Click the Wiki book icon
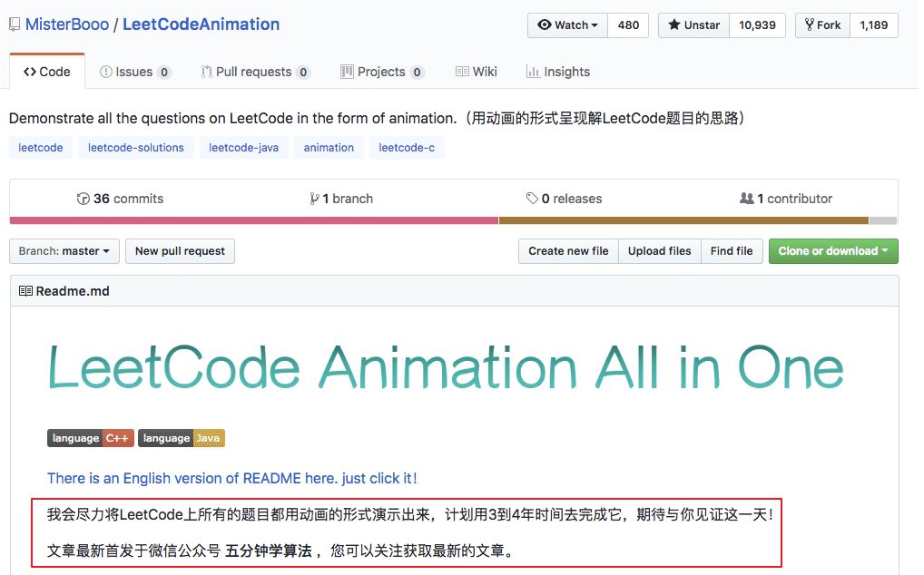This screenshot has height=575, width=924. 462,72
